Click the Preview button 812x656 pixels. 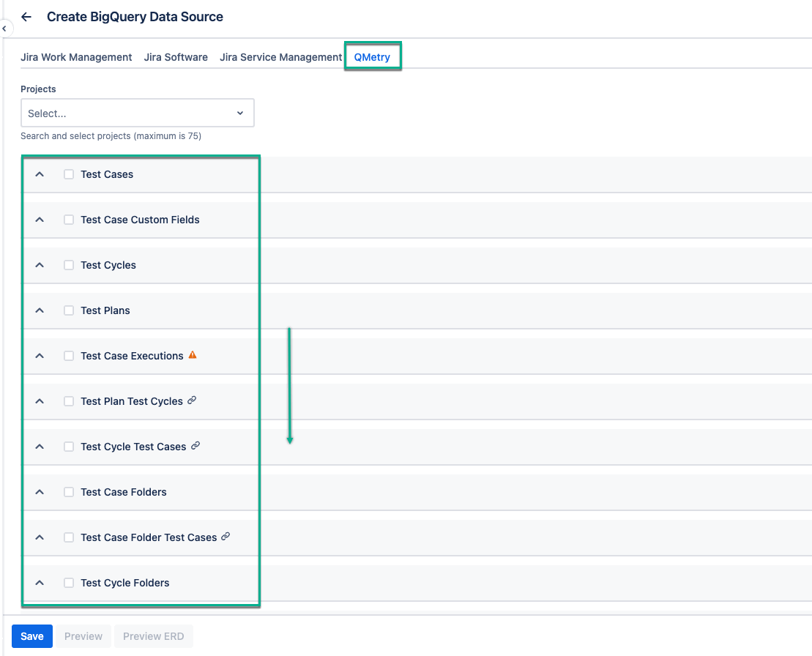pyautogui.click(x=83, y=635)
